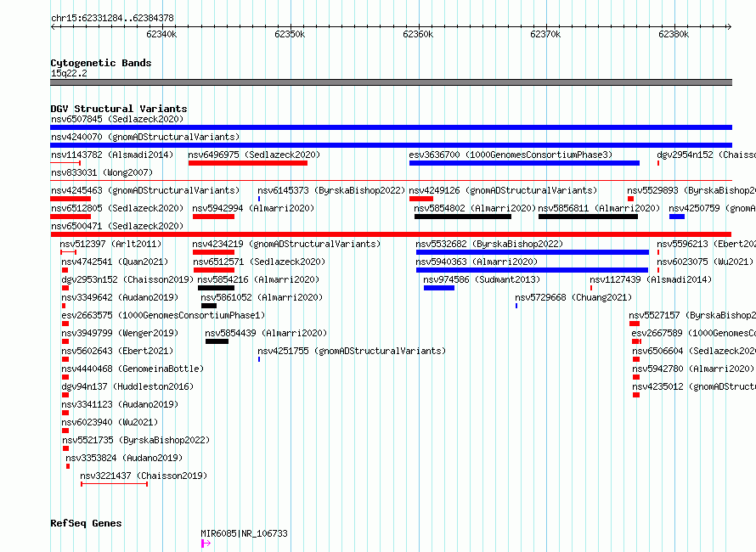Open nsv5940363 (Almarri2020) label
756x552 pixels.
[x=477, y=262]
